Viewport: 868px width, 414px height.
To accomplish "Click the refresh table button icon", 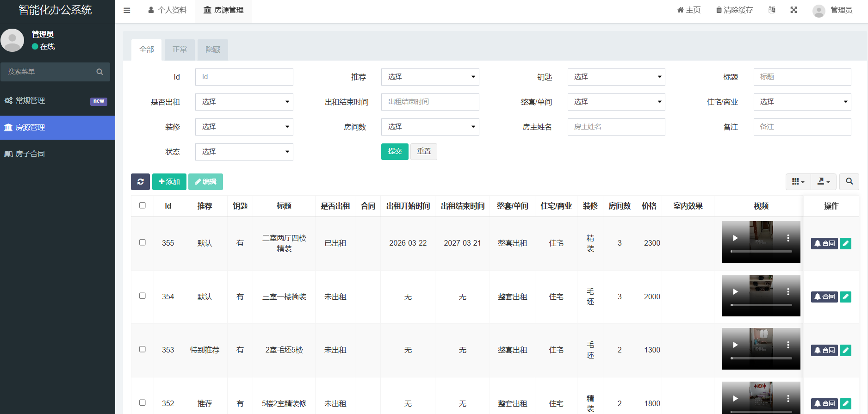I will point(140,182).
